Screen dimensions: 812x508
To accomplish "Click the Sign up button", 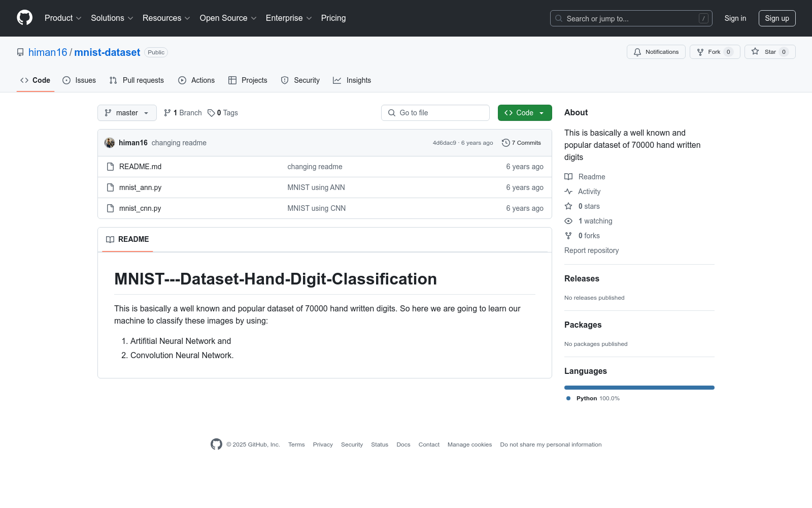I will coord(777,18).
